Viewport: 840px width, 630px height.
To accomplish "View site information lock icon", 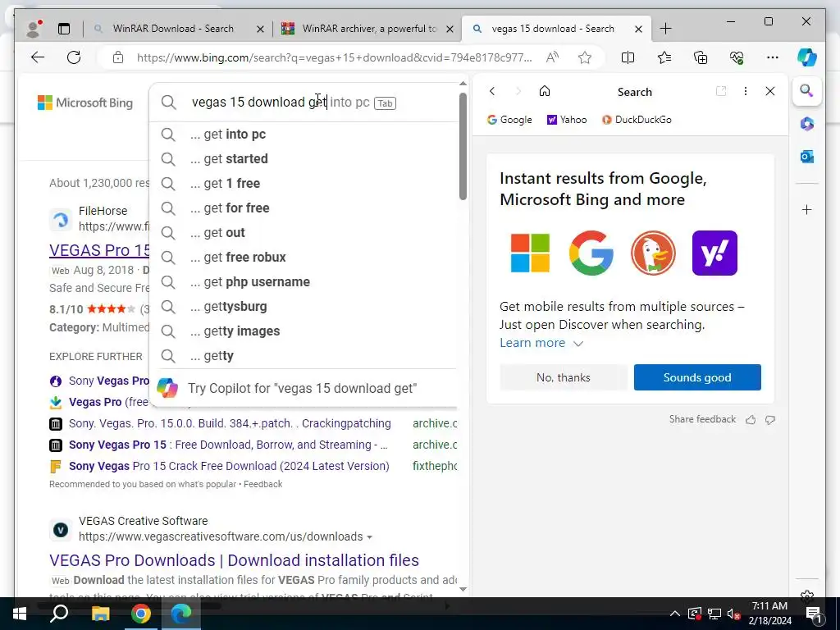I will coord(118,57).
